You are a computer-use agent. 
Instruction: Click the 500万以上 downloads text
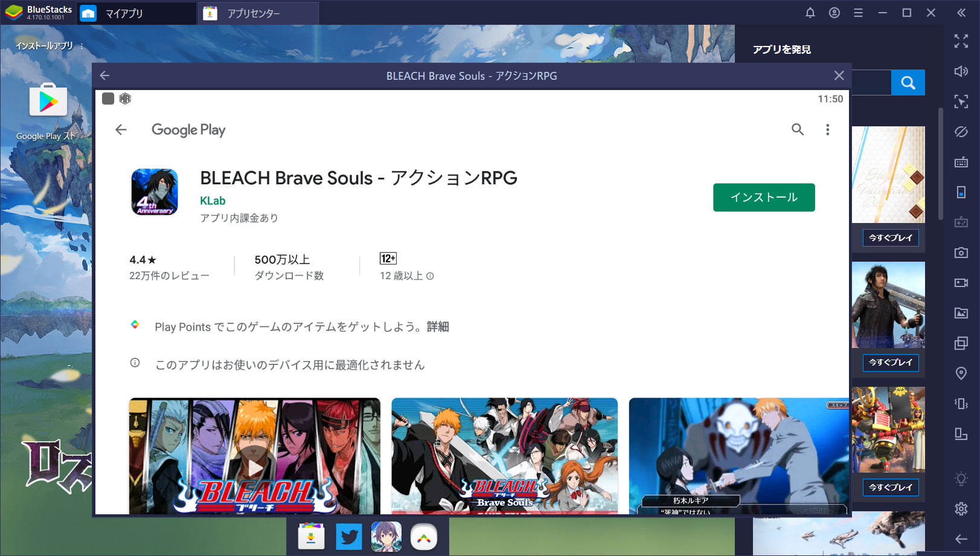tap(282, 260)
